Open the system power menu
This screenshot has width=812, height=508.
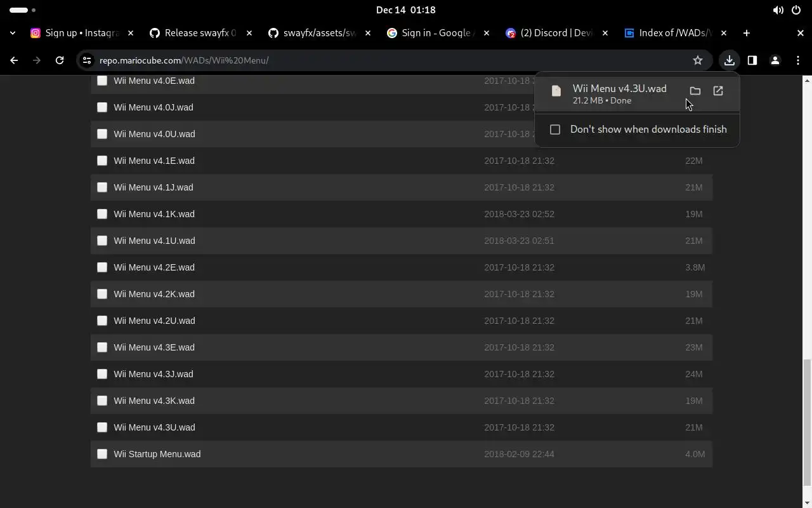796,10
